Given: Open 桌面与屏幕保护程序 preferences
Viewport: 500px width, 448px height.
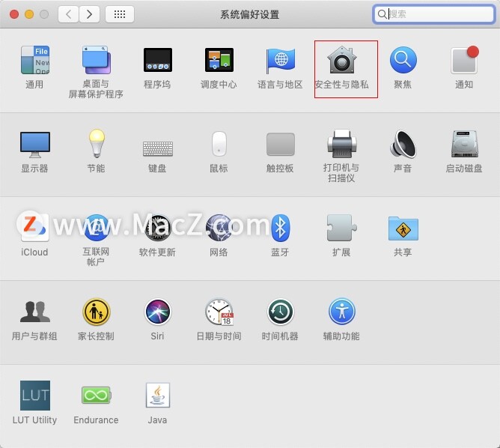Looking at the screenshot, I should tap(96, 60).
